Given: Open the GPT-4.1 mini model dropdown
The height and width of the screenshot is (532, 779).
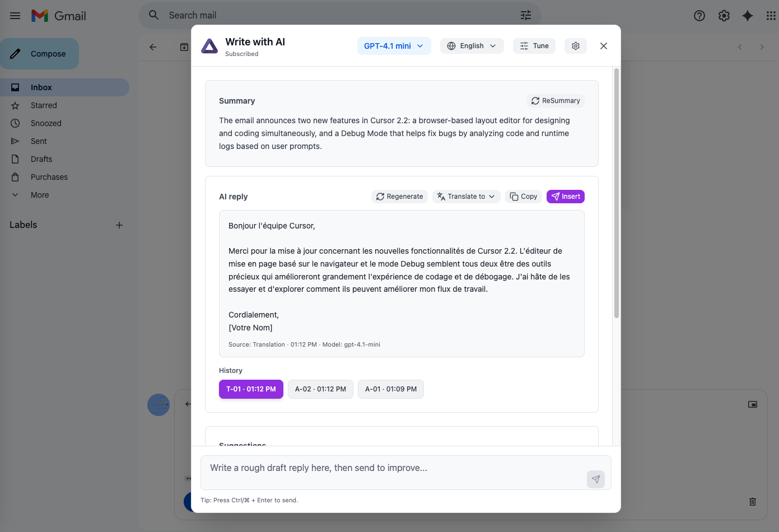Looking at the screenshot, I should coord(394,46).
